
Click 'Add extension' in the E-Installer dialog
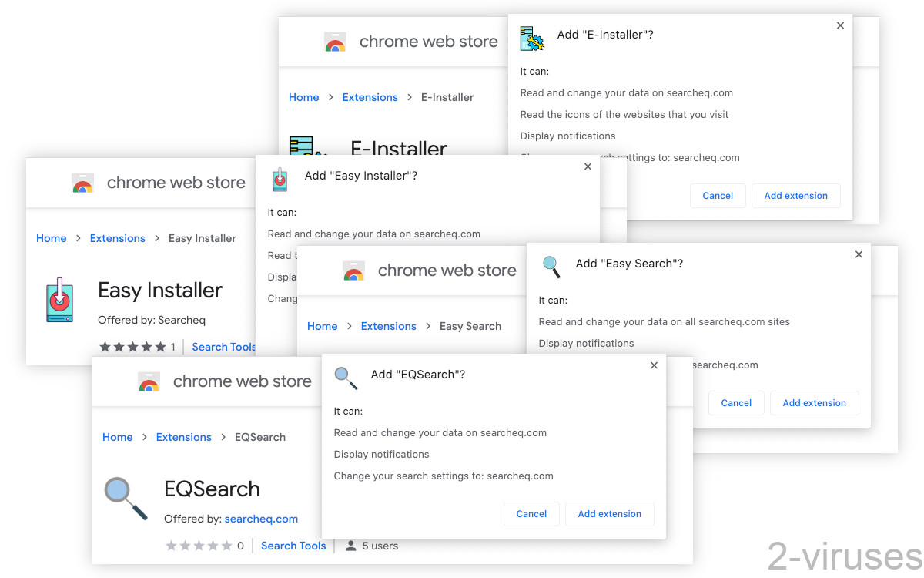(x=795, y=195)
